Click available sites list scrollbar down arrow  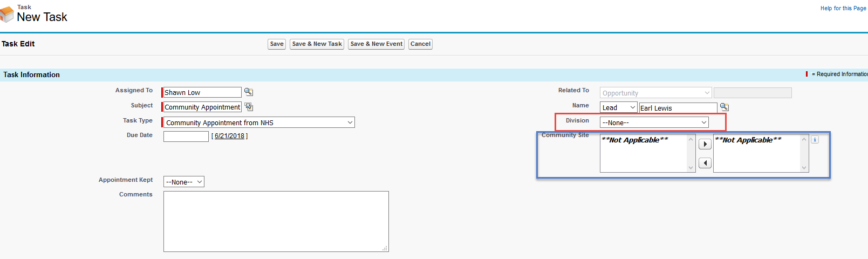(x=691, y=168)
